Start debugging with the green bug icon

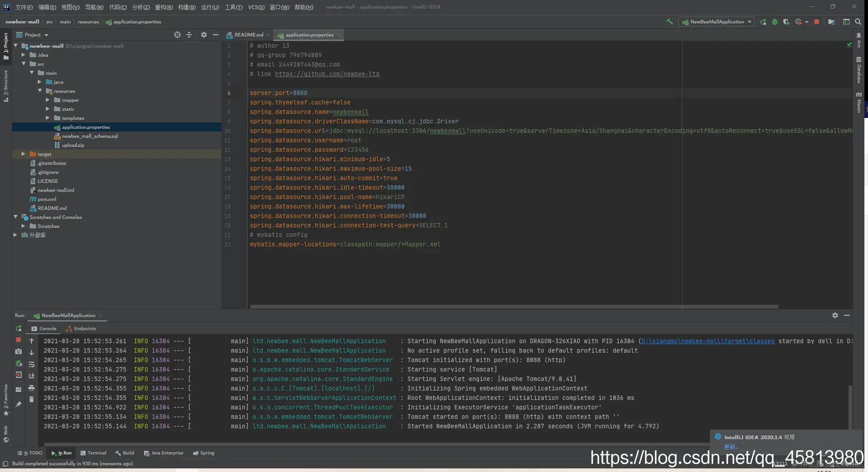[x=775, y=22]
